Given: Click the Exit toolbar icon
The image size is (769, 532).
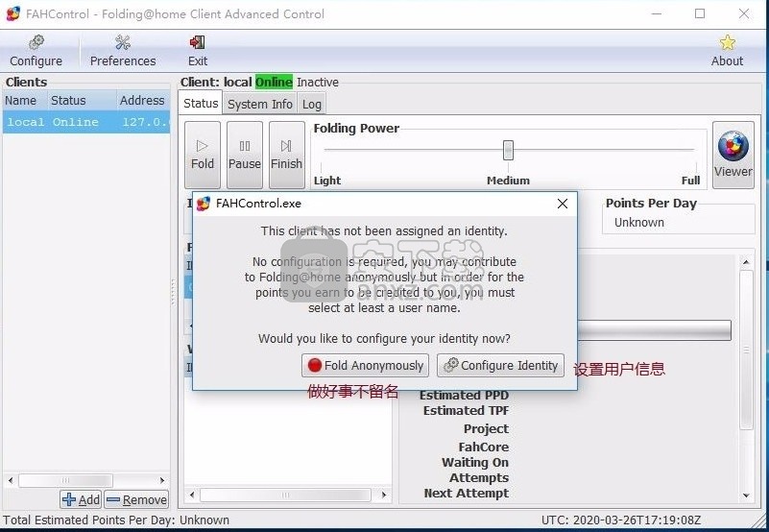Looking at the screenshot, I should click(197, 42).
